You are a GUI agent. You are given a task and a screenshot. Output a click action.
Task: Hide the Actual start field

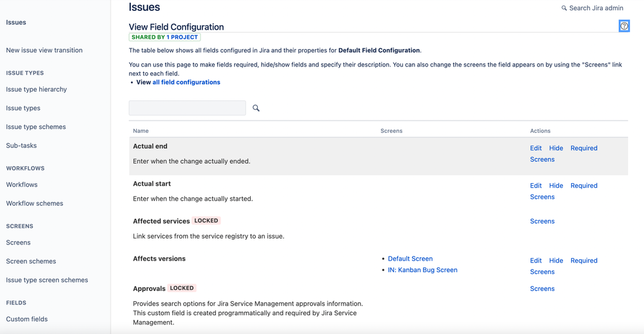pyautogui.click(x=556, y=186)
